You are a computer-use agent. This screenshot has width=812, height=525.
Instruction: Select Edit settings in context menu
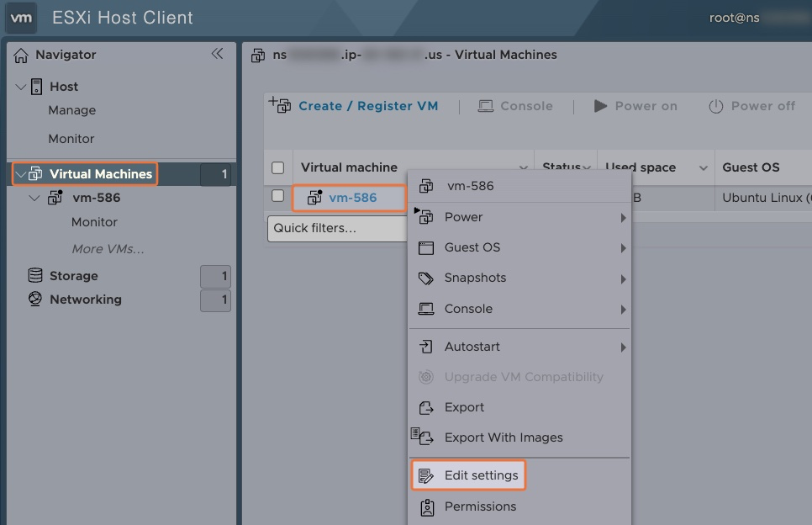(469, 475)
